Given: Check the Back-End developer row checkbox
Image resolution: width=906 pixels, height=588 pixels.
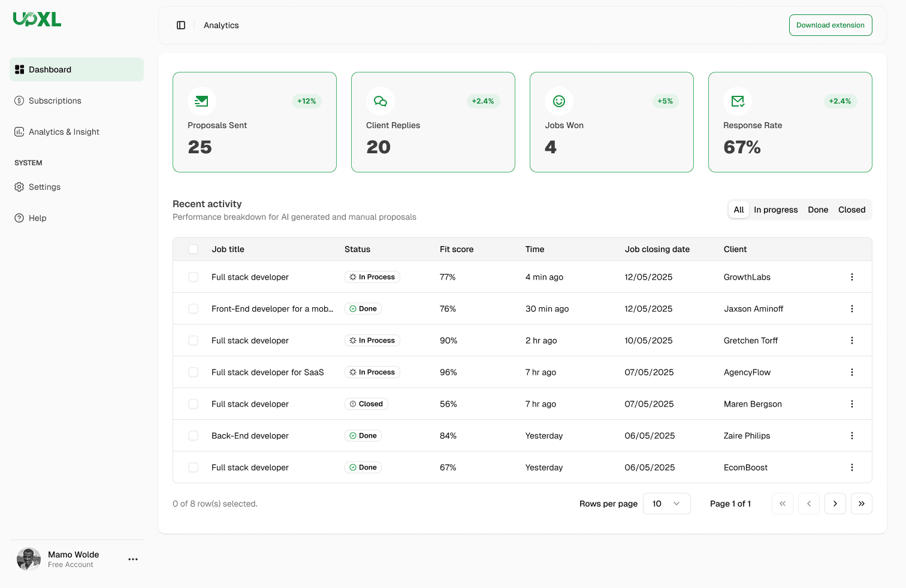Looking at the screenshot, I should click(193, 435).
